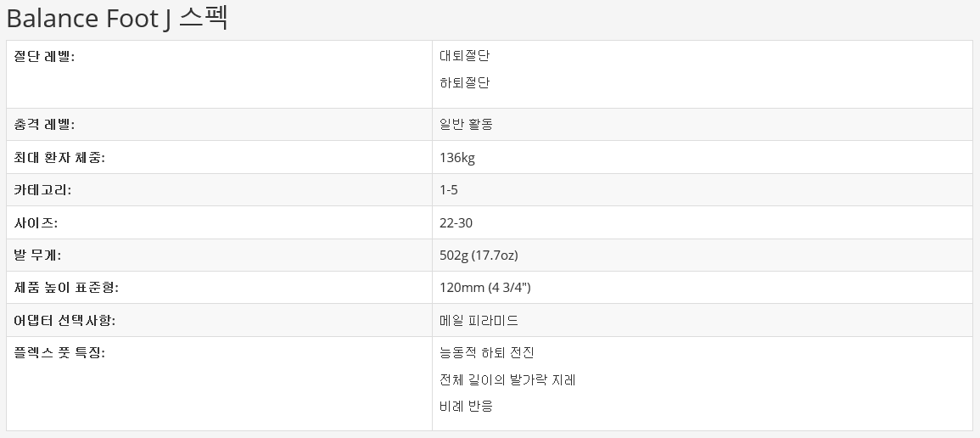Click the "Balance Foot J 스펙" heading
Image resolution: width=980 pixels, height=438 pixels.
point(117,18)
